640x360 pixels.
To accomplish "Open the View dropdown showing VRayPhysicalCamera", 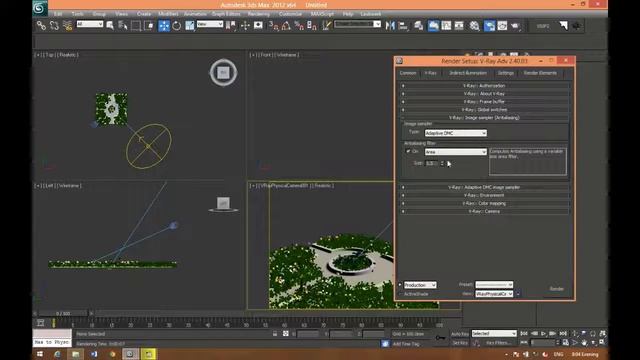I will click(x=494, y=294).
